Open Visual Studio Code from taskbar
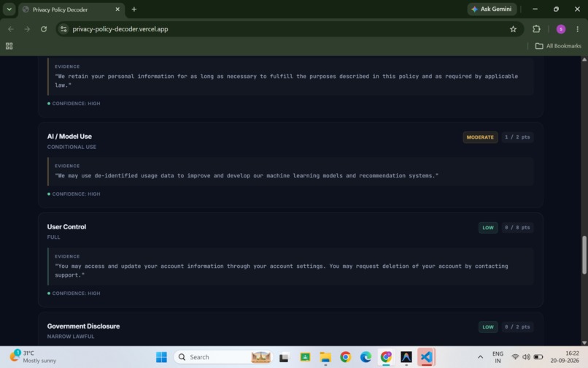 [x=426, y=357]
